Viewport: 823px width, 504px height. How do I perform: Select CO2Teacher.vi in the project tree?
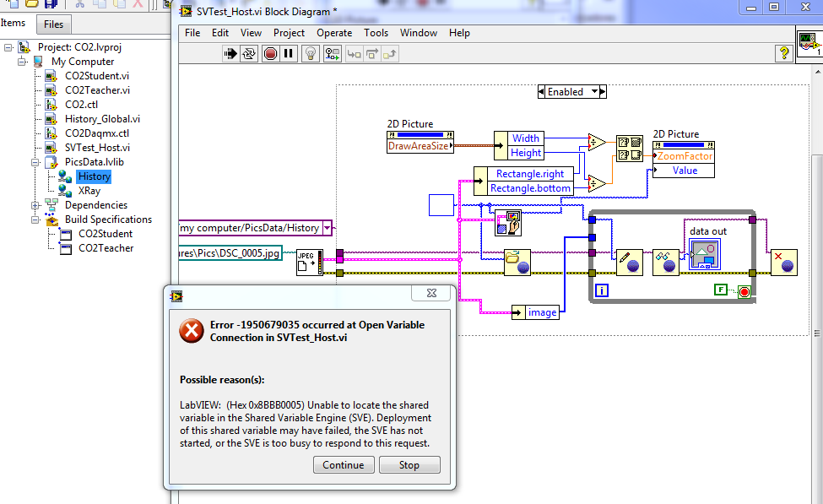click(98, 90)
